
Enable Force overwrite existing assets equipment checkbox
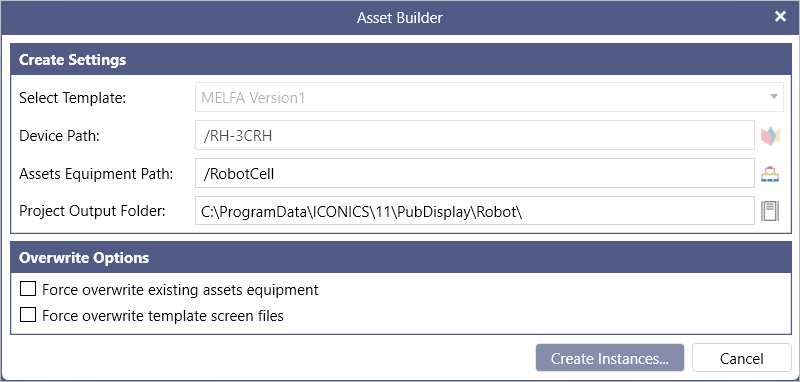click(x=28, y=289)
